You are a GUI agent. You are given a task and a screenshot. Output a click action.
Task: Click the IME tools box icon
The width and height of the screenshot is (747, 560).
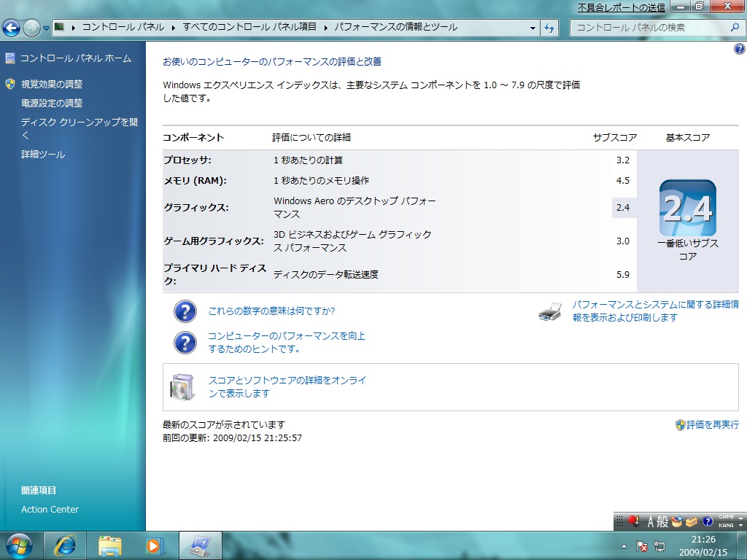[692, 522]
